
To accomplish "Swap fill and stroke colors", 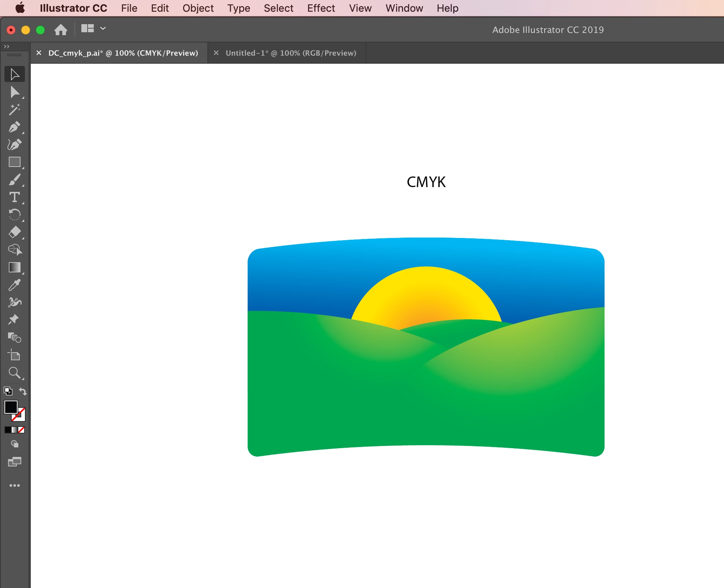I will pos(23,391).
